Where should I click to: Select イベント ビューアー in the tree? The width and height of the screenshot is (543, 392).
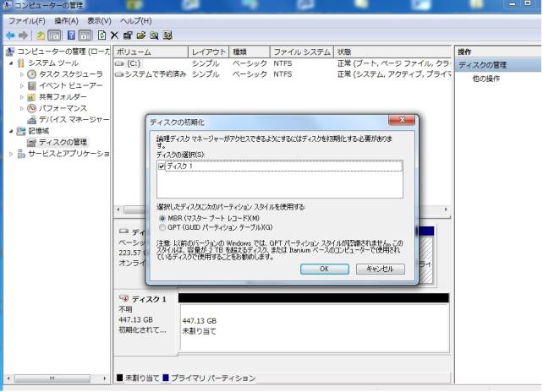(x=71, y=85)
